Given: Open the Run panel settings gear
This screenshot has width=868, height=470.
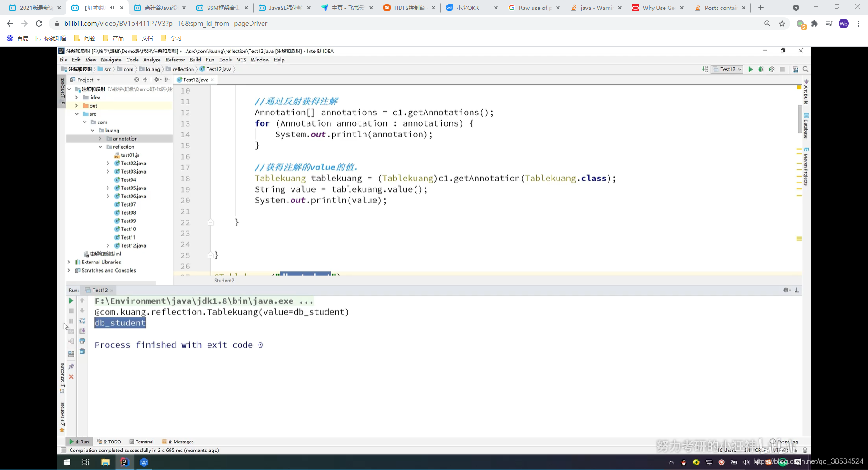Looking at the screenshot, I should [787, 290].
